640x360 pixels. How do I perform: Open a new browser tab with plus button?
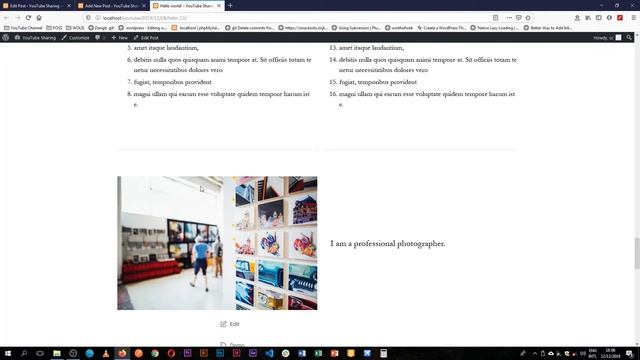(x=230, y=5)
